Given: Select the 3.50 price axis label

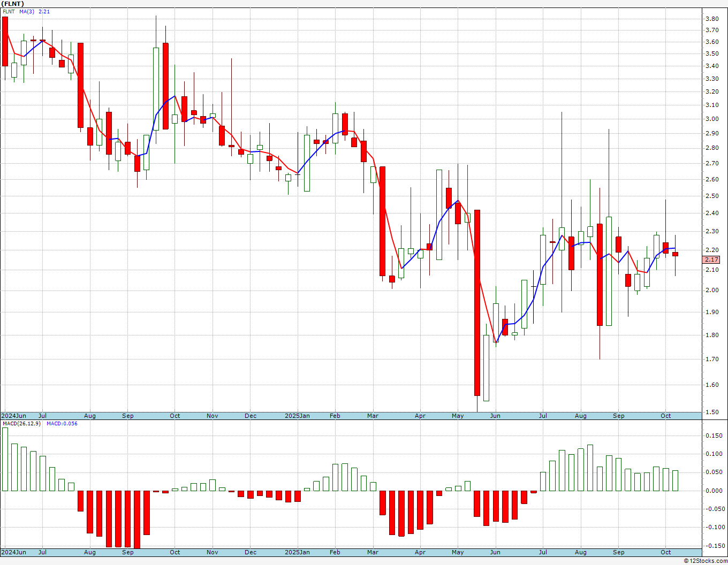Looking at the screenshot, I should pyautogui.click(x=712, y=54).
